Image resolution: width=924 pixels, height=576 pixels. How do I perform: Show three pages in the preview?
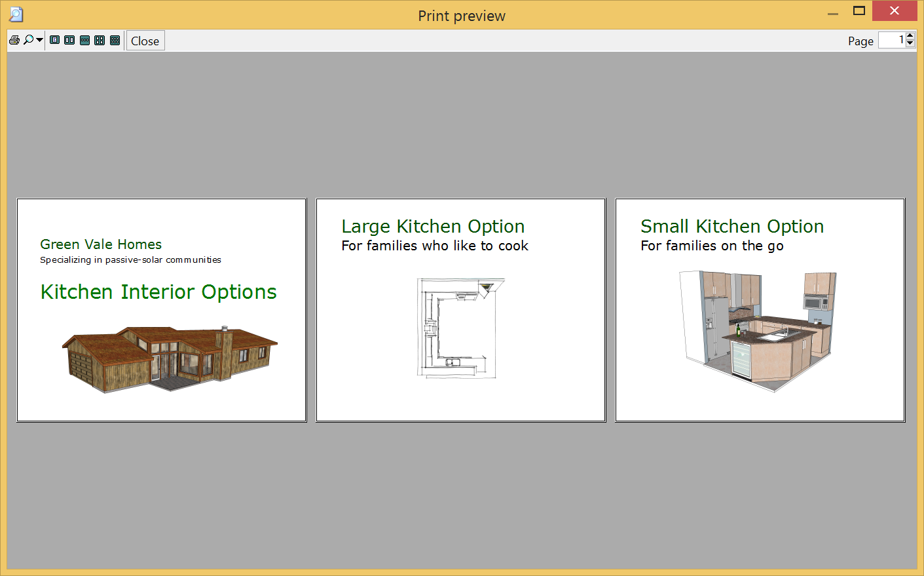click(x=84, y=40)
